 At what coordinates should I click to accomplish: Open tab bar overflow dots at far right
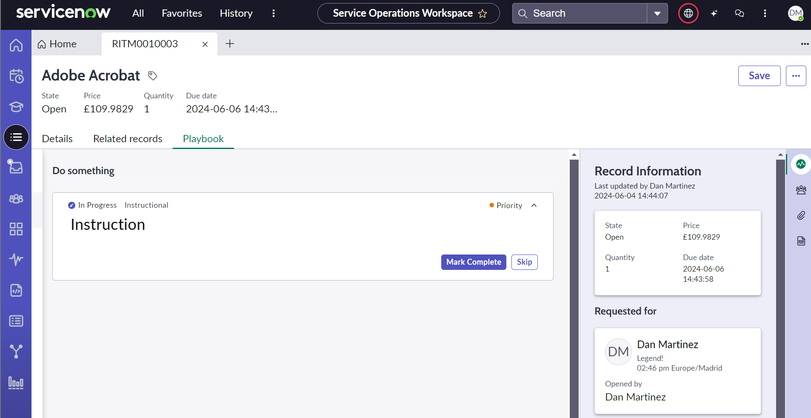tap(804, 44)
